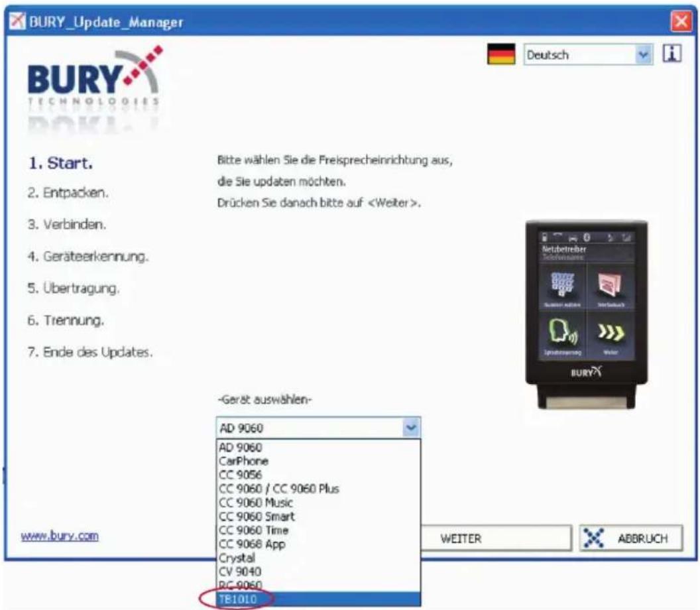Click the '-Gerät auswählen-' label
This screenshot has width=700, height=610.
[264, 399]
